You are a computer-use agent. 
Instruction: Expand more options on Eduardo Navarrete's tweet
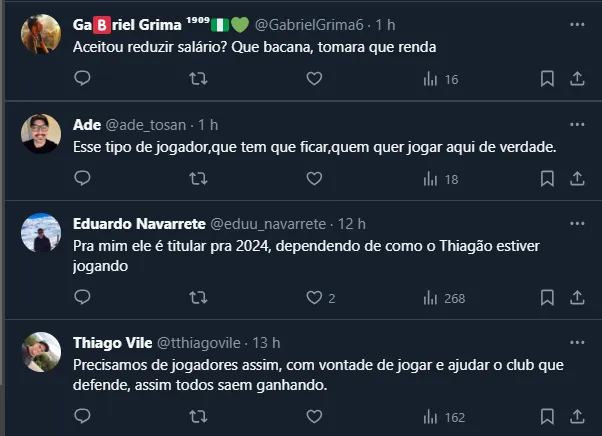[x=576, y=224]
